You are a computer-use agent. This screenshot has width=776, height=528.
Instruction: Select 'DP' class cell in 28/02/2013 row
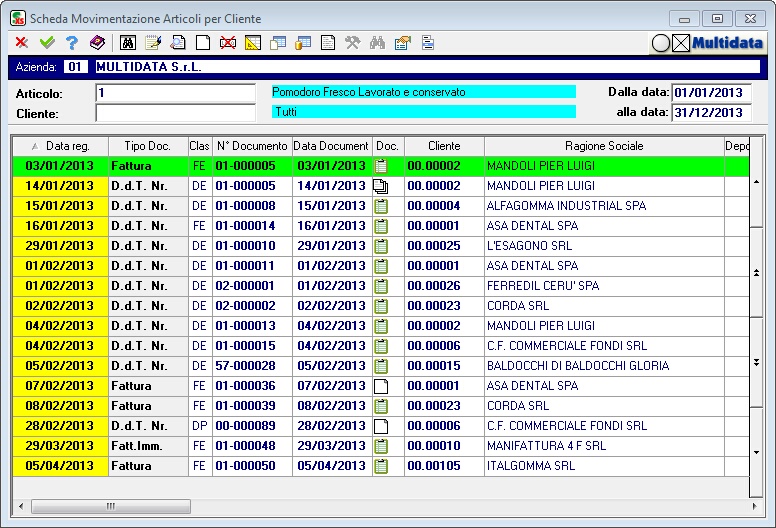pyautogui.click(x=200, y=426)
